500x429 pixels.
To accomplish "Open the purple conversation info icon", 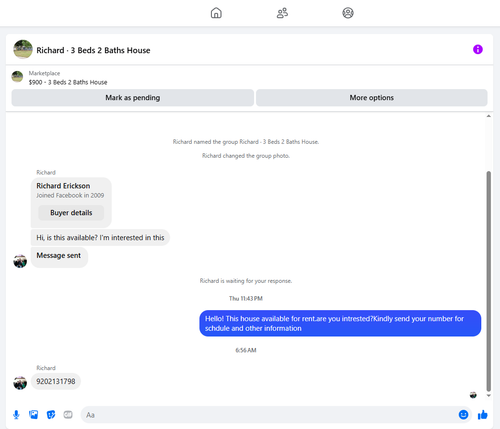I will point(478,49).
